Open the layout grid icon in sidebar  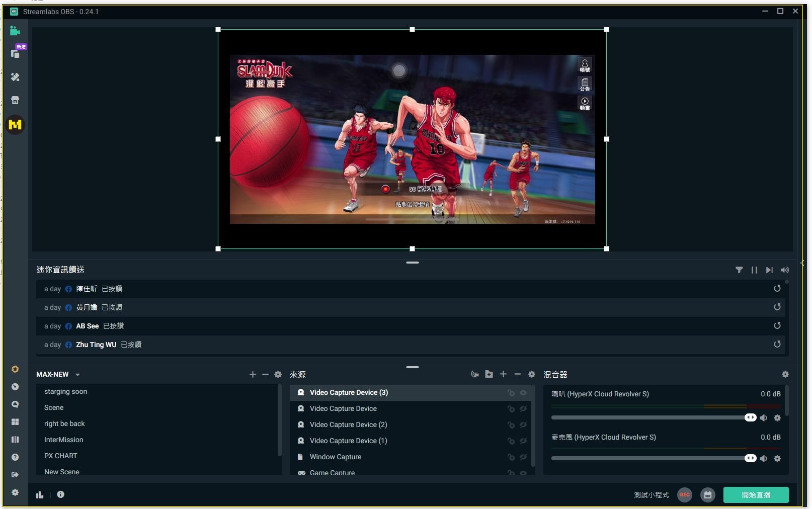[15, 422]
